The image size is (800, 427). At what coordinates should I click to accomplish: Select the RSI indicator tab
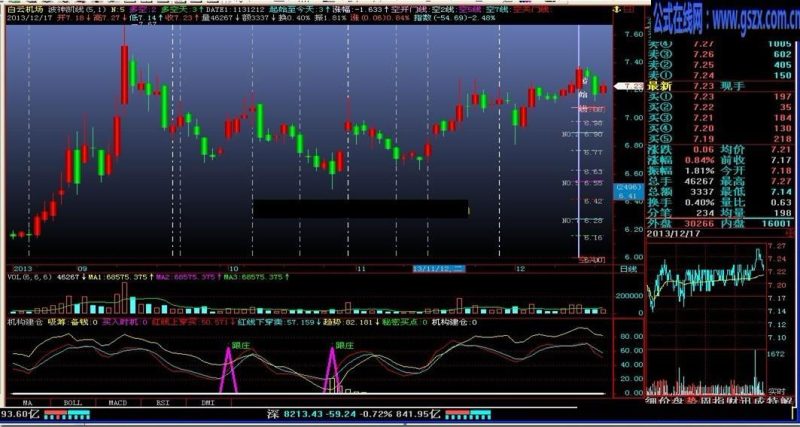point(163,403)
